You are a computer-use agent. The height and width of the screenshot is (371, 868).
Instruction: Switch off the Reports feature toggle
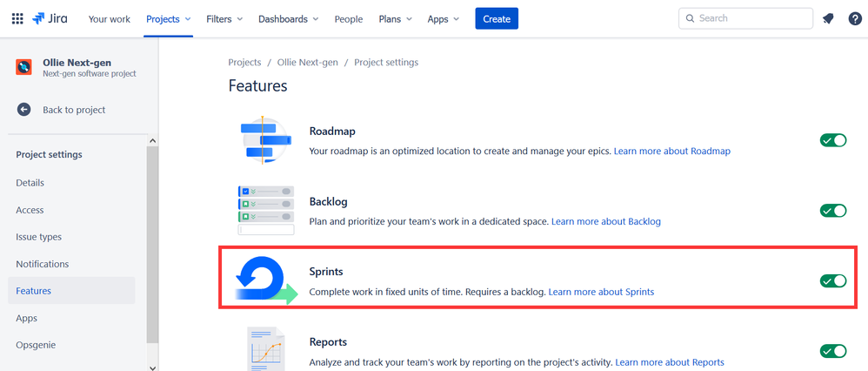pos(833,351)
